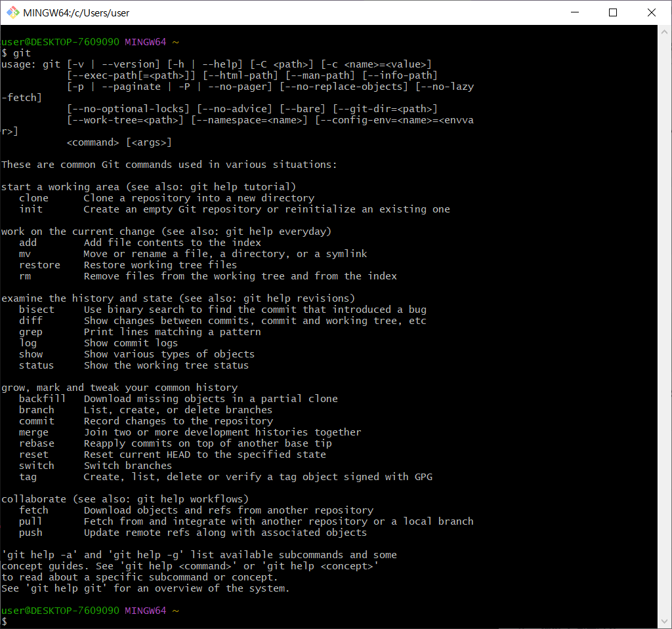The height and width of the screenshot is (629, 672).
Task: Maximize the Git Bash window
Action: point(613,12)
